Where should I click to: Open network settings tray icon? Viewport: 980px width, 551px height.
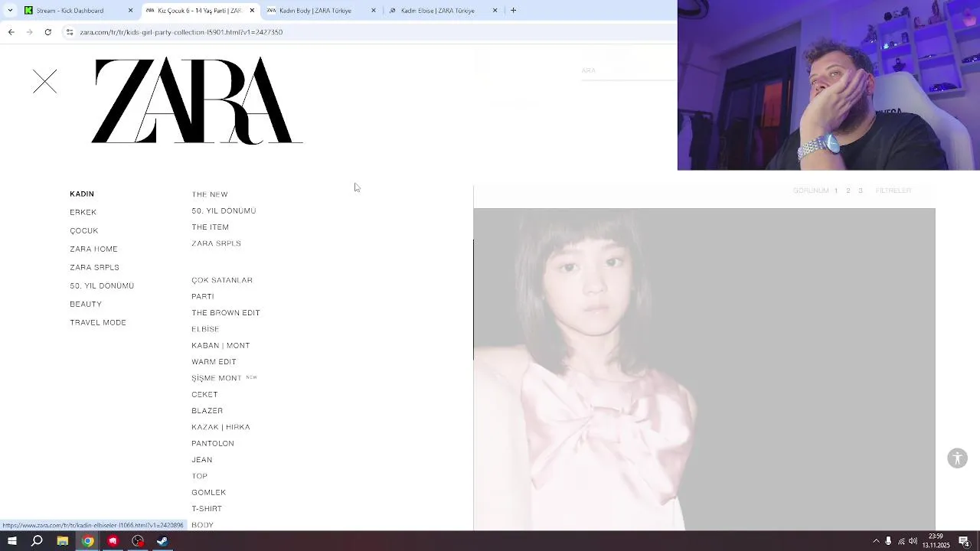click(x=900, y=541)
